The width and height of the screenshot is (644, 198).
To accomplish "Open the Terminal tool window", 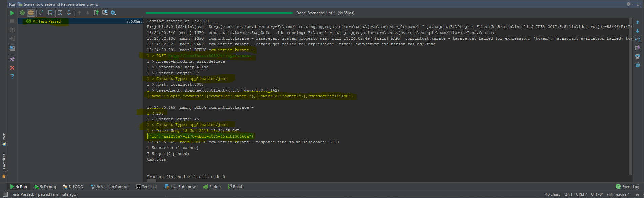I will coord(147,187).
